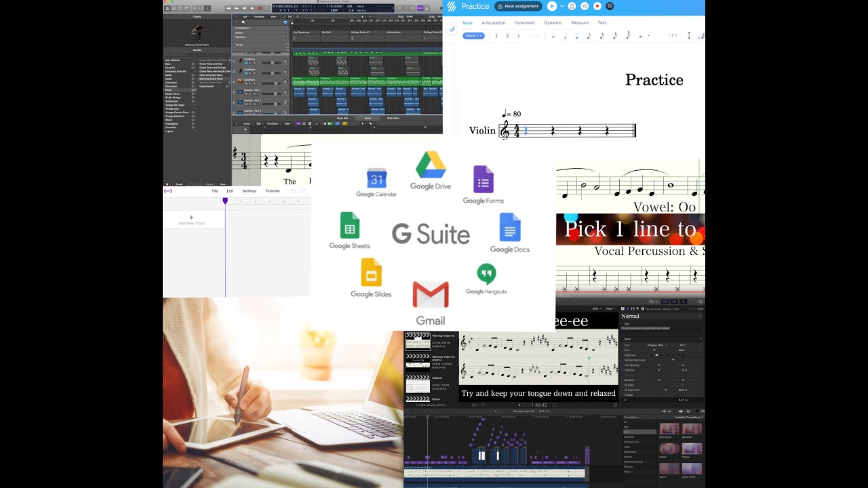Image resolution: width=868 pixels, height=488 pixels.
Task: Apply the natural accidental in Flat
Action: 496,36
